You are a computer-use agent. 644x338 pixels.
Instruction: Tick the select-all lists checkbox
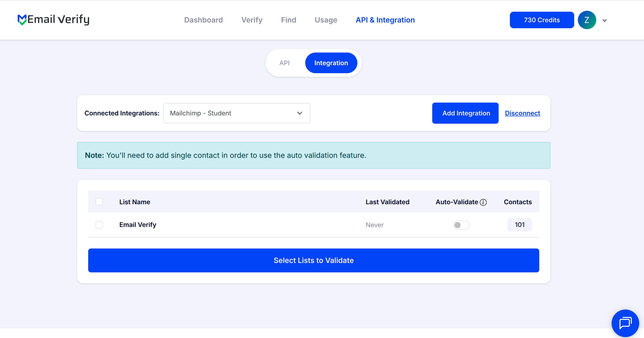(99, 202)
